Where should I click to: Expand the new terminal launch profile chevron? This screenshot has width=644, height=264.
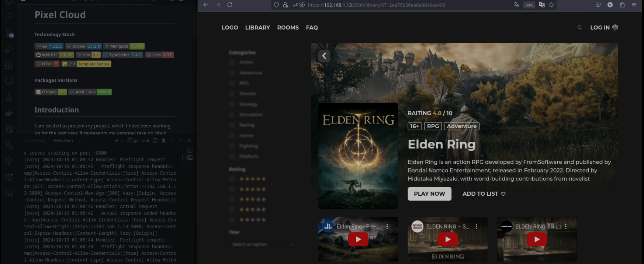coord(122,141)
